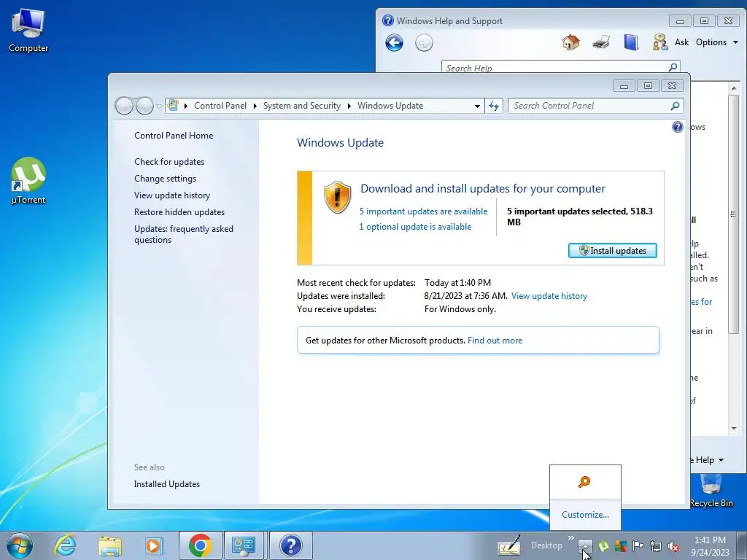Open Updates frequently asked questions
Image resolution: width=747 pixels, height=560 pixels.
tap(184, 234)
